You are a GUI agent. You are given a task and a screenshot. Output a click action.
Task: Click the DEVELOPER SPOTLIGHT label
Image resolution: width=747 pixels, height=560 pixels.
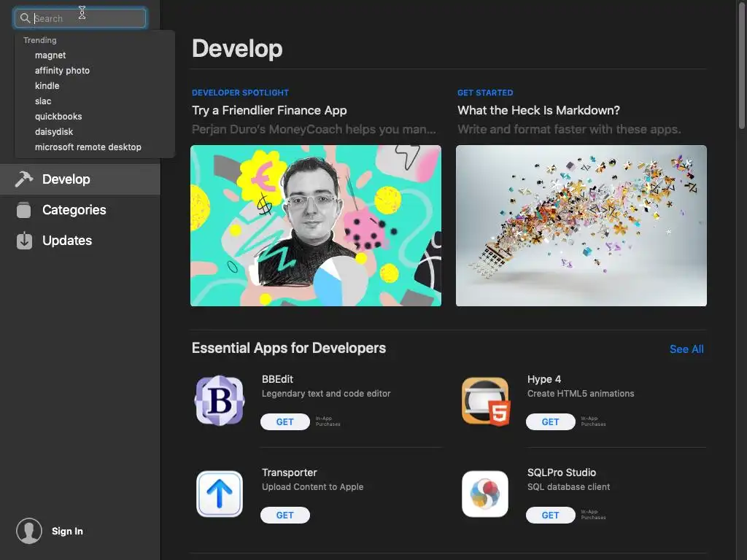pos(240,93)
